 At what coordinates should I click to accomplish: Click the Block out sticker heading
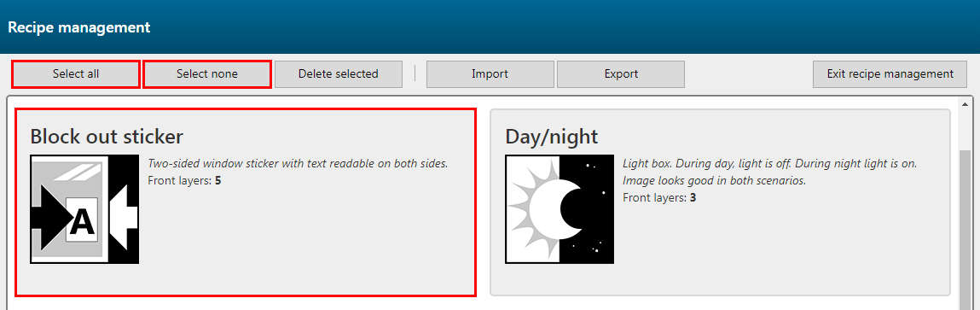[x=107, y=136]
